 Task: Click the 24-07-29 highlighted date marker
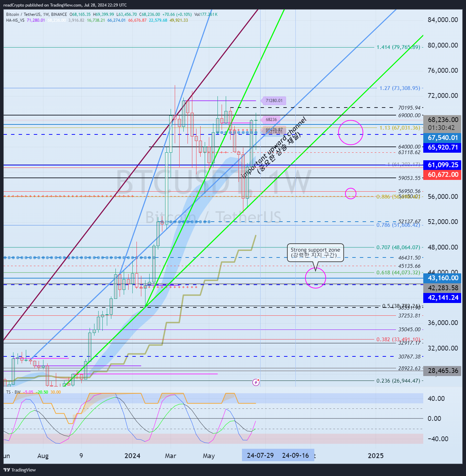tap(260, 455)
